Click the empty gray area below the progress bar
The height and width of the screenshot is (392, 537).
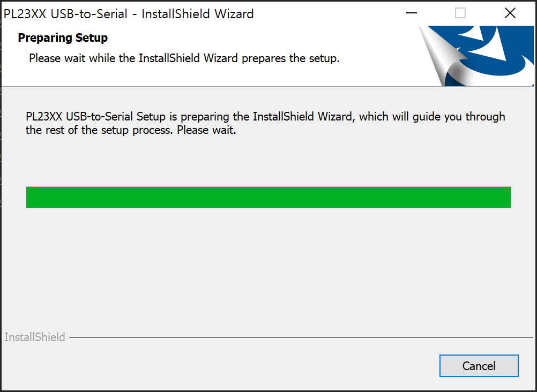point(268,267)
